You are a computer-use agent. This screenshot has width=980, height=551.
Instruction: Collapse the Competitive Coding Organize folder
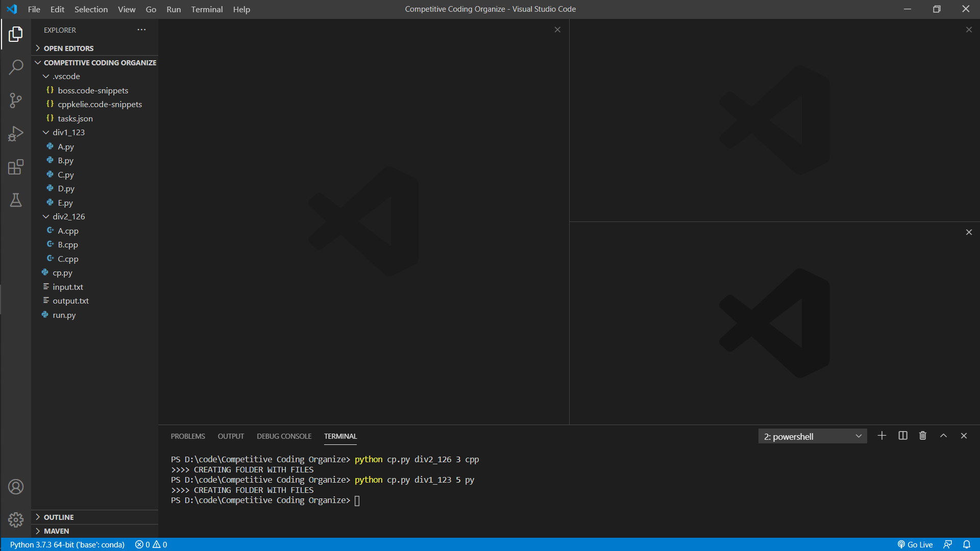pos(95,62)
